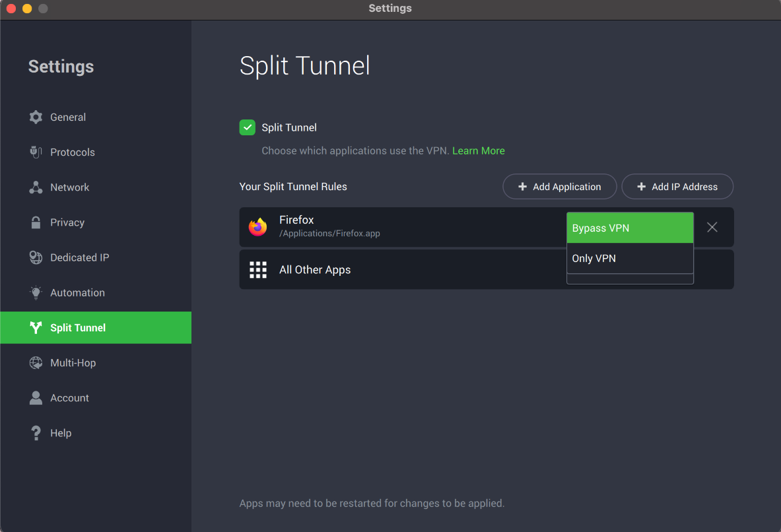
Task: Choose Bypass VPN from the dropdown
Action: click(630, 228)
